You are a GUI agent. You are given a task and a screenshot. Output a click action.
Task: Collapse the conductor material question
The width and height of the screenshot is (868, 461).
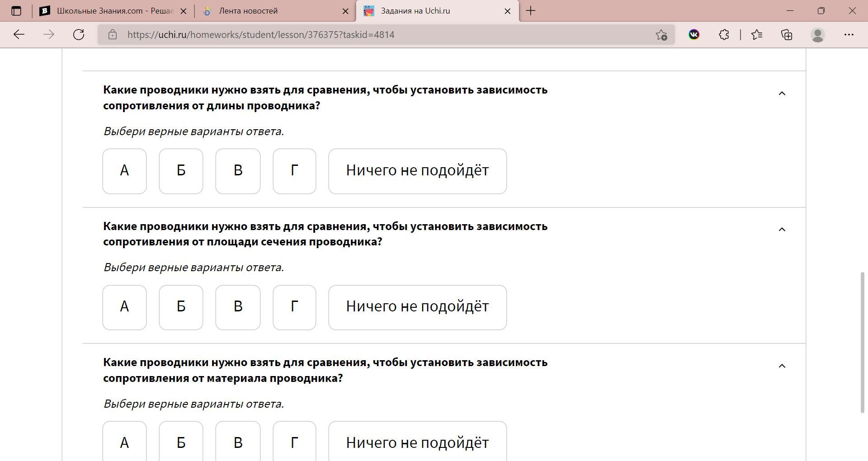pyautogui.click(x=782, y=366)
